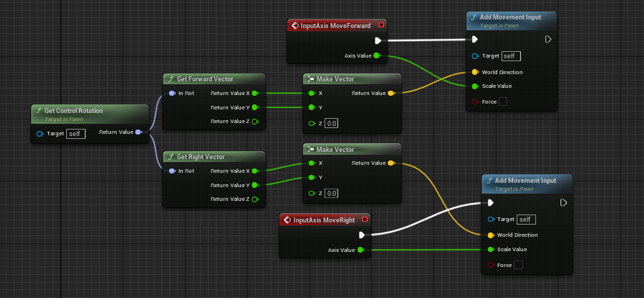The width and height of the screenshot is (644, 298).
Task: Toggle Force checkbox on lower Add Movement Input
Action: [518, 265]
